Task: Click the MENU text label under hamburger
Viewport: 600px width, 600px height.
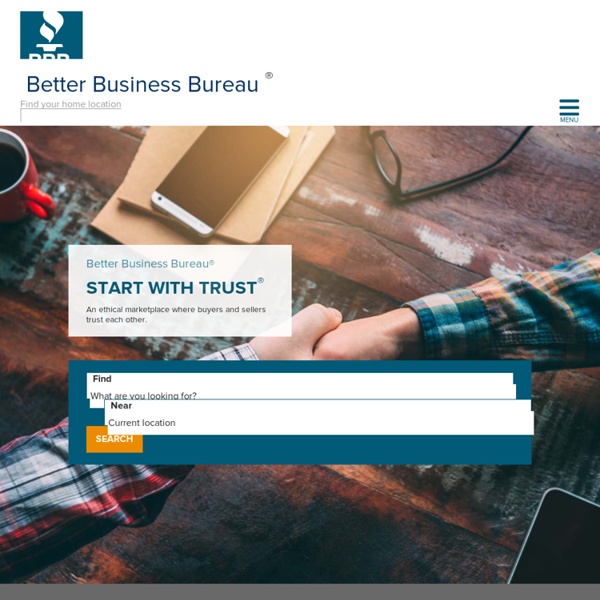Action: coord(569,120)
